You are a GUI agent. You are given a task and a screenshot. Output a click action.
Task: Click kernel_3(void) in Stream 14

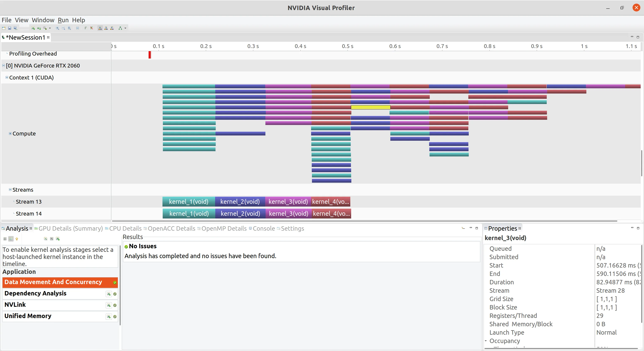(288, 214)
